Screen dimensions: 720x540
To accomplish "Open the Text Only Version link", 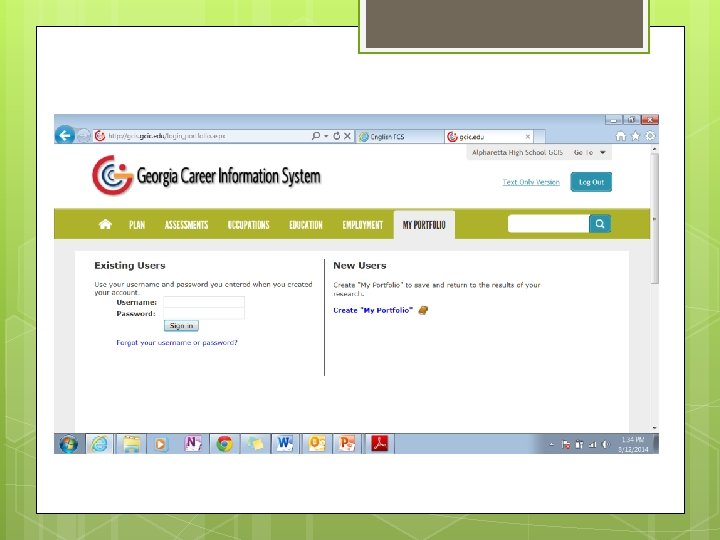I will coord(531,182).
